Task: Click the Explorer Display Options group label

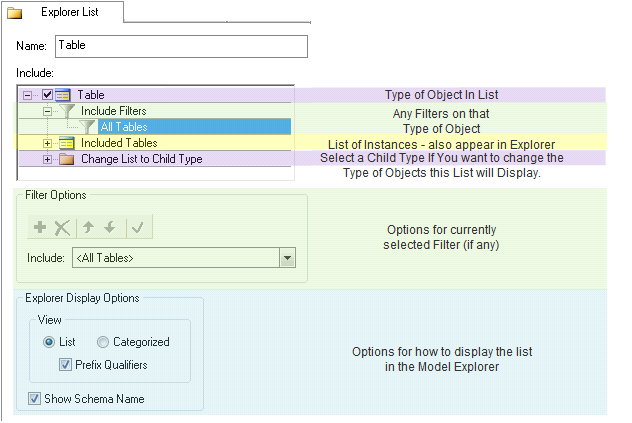Action: tap(82, 298)
